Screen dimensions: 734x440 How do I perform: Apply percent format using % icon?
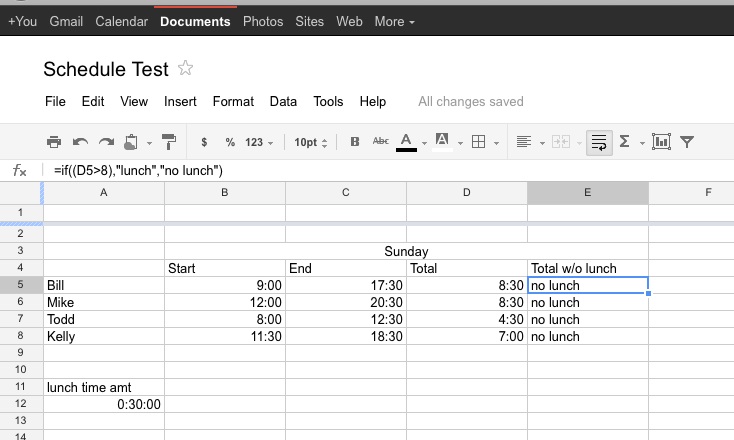click(230, 143)
